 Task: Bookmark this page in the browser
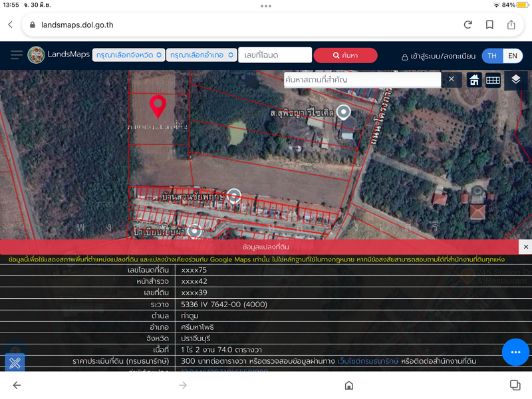pyautogui.click(x=489, y=25)
